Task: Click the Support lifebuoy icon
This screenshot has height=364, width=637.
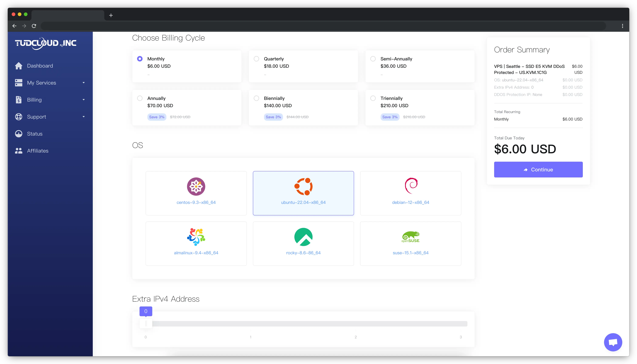Action: [x=19, y=116]
